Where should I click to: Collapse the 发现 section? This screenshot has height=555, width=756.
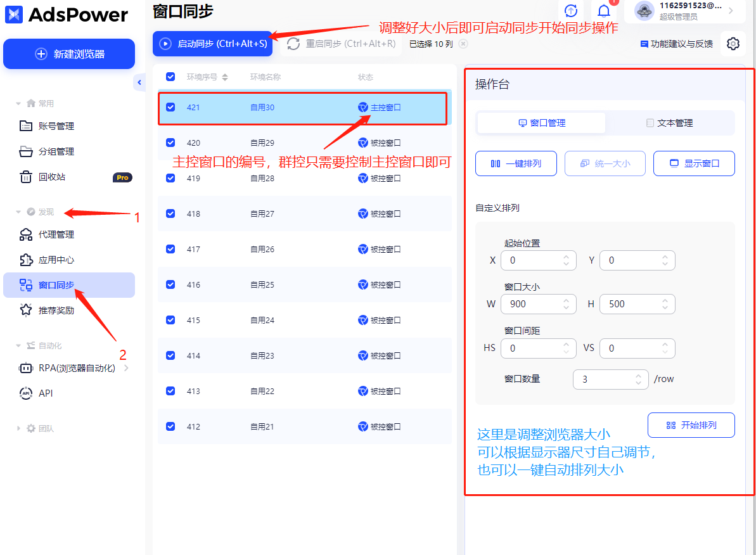click(x=18, y=212)
